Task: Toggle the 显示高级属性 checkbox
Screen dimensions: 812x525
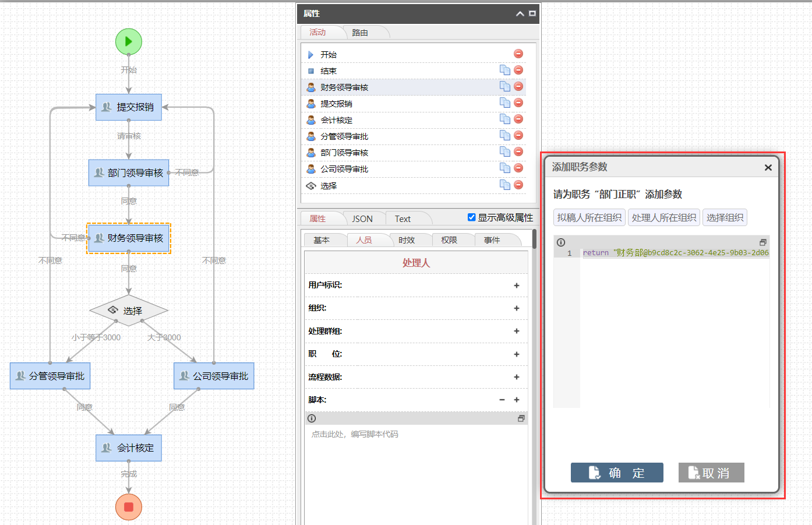Action: (x=472, y=217)
